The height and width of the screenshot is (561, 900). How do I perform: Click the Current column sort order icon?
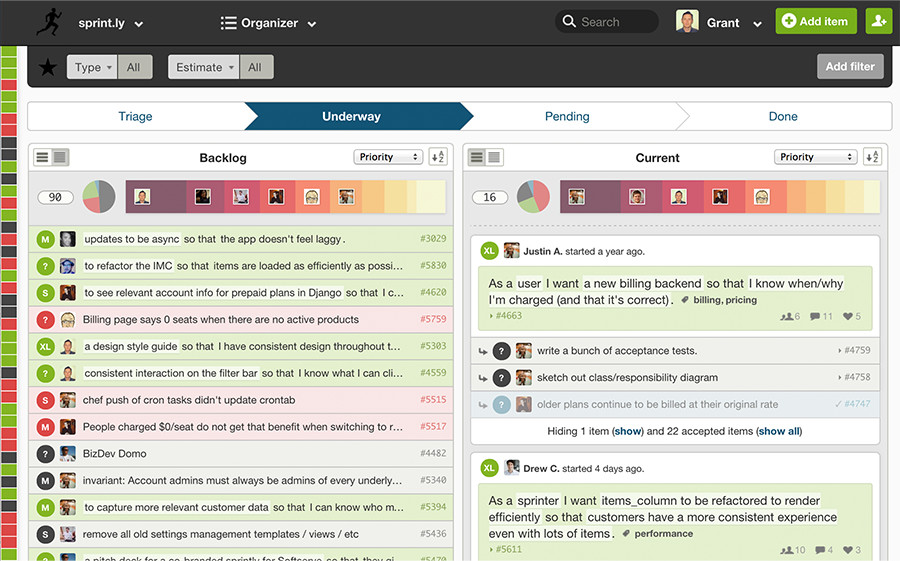[872, 157]
